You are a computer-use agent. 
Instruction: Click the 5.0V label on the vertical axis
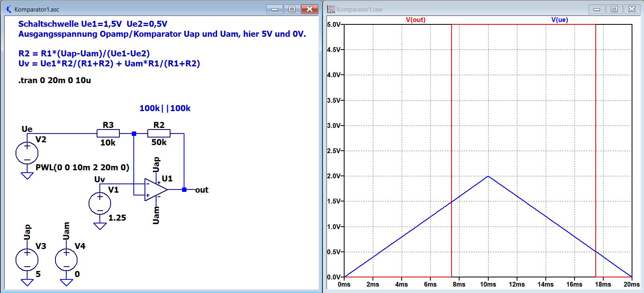(333, 24)
